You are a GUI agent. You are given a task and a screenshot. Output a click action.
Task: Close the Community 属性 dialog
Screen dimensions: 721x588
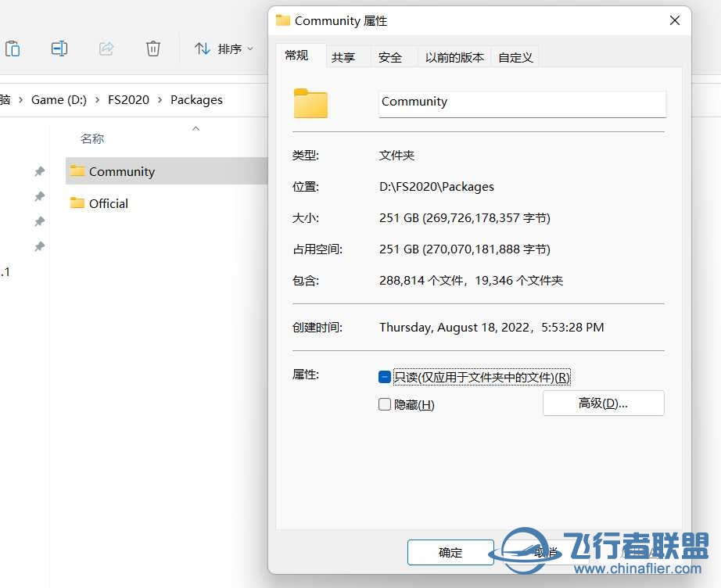[x=675, y=20]
